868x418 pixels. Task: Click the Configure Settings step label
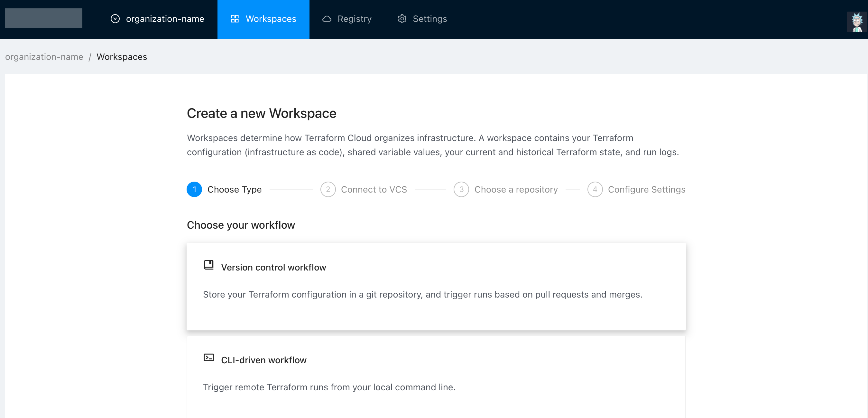[647, 190]
